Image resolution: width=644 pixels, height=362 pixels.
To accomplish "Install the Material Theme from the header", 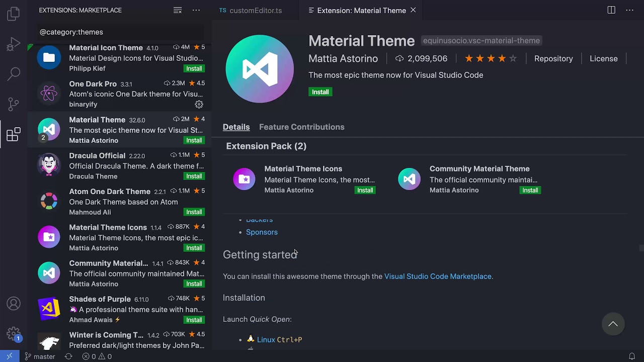I will click(320, 92).
